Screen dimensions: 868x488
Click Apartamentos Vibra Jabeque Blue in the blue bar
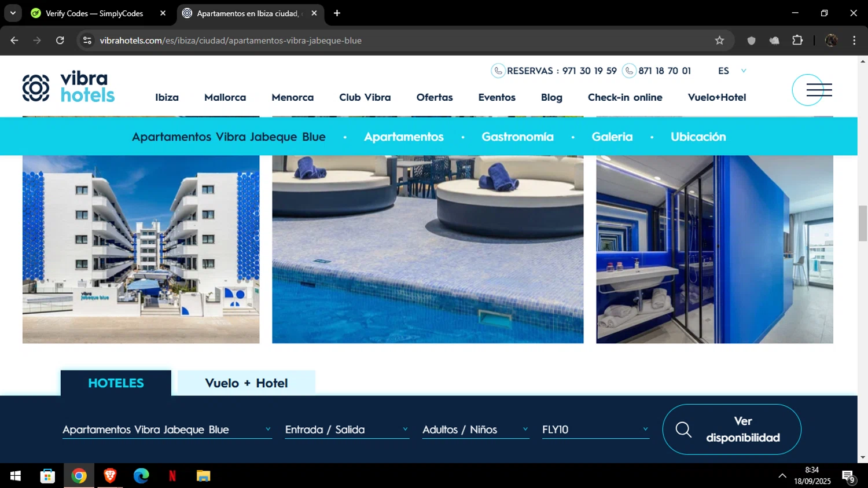click(x=229, y=137)
